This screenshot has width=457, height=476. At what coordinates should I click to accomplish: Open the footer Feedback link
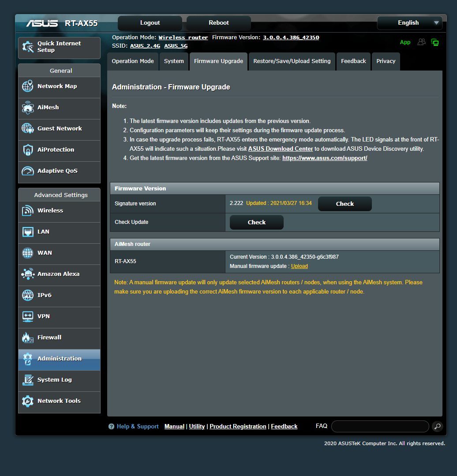click(284, 427)
